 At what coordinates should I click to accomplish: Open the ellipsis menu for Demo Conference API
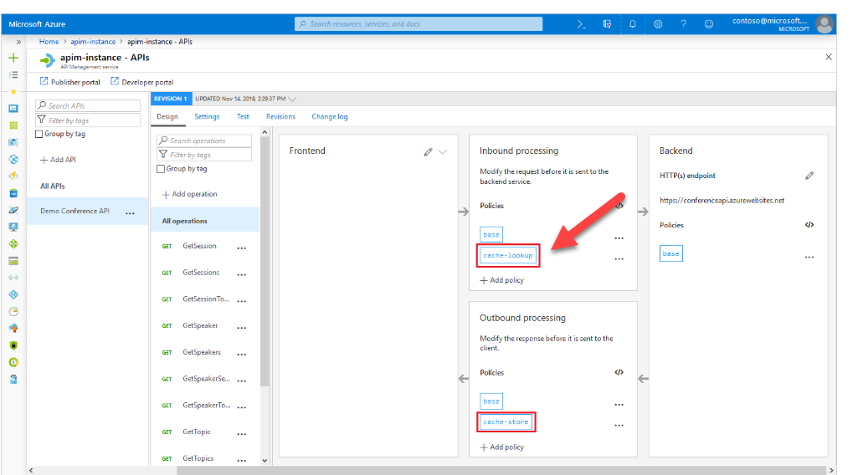coord(130,213)
